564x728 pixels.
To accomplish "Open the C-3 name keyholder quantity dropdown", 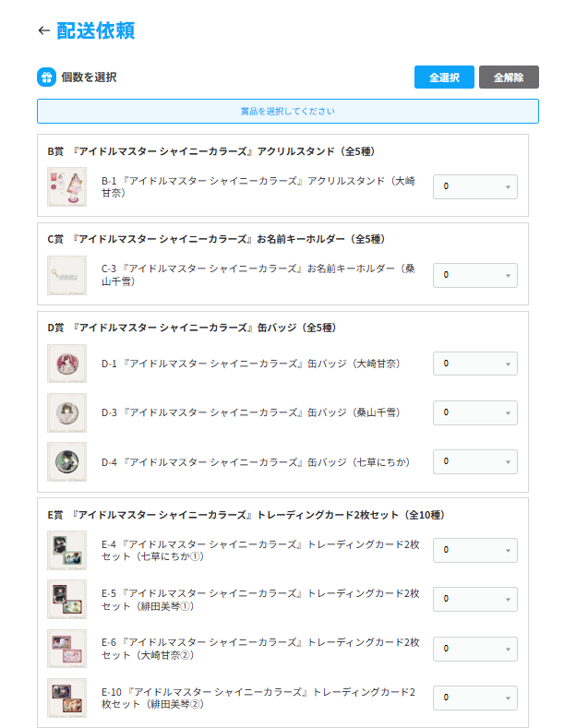I will point(474,275).
